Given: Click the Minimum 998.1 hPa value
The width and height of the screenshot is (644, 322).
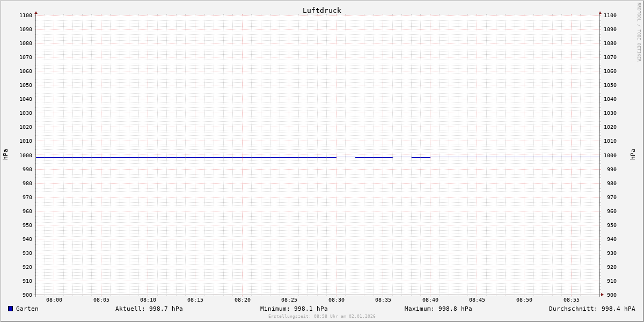Looking at the screenshot, I should (x=294, y=309).
